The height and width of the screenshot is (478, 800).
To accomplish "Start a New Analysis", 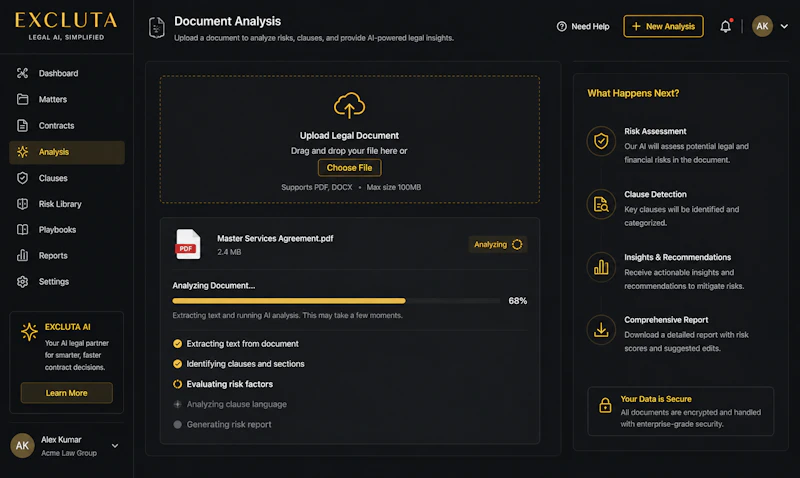I will [663, 26].
